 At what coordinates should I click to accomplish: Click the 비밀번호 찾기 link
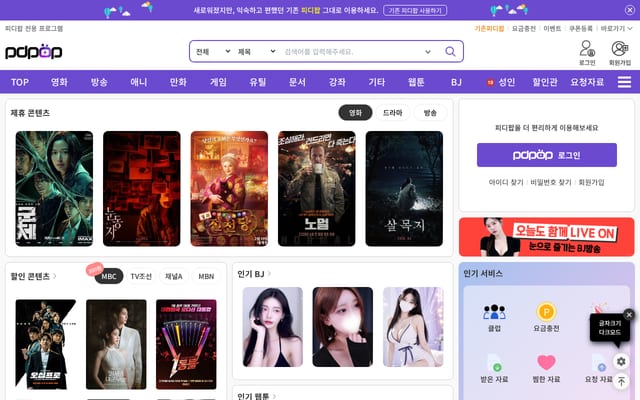(x=551, y=182)
